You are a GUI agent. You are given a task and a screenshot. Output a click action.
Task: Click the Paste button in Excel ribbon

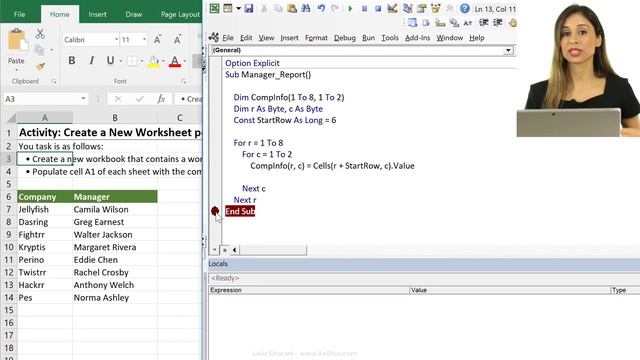click(16, 47)
